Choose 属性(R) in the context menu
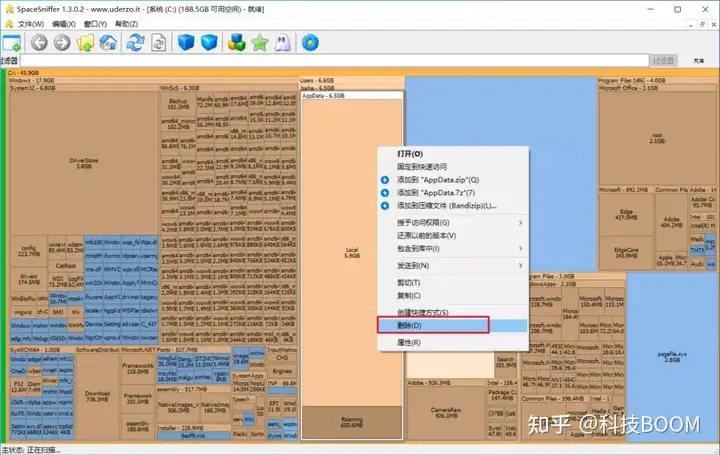 coord(453,343)
